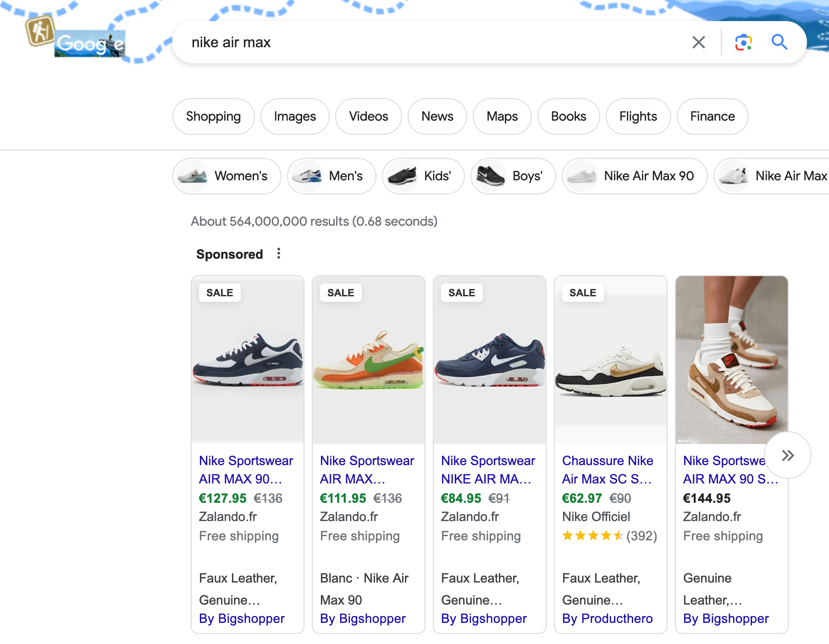Filter results by Men's chip
The image size is (829, 644).
click(x=332, y=176)
